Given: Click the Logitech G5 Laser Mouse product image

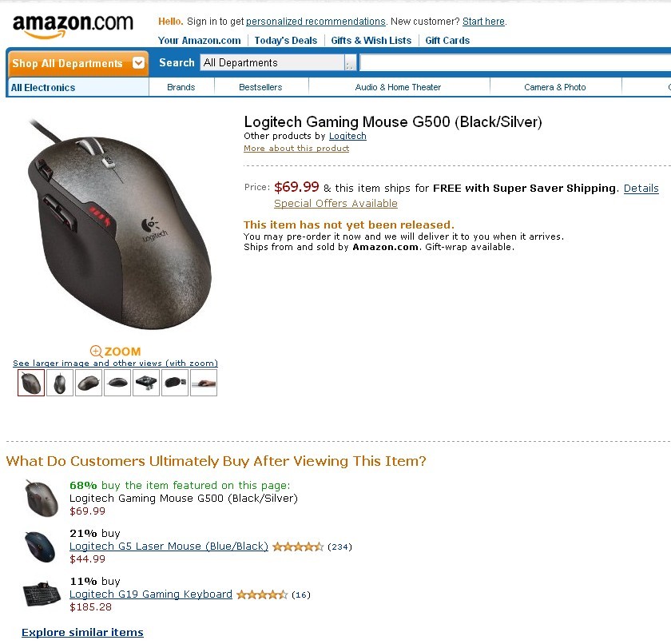Looking at the screenshot, I should (40, 547).
